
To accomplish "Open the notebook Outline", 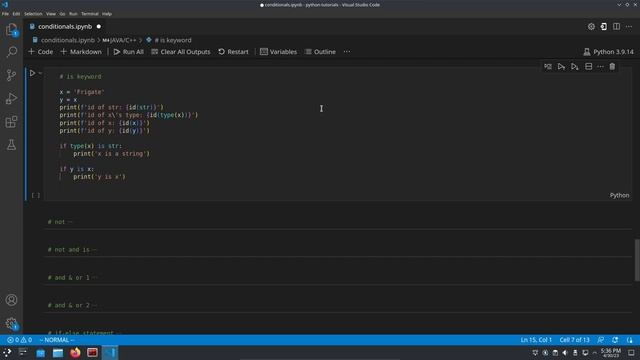I will [x=320, y=52].
